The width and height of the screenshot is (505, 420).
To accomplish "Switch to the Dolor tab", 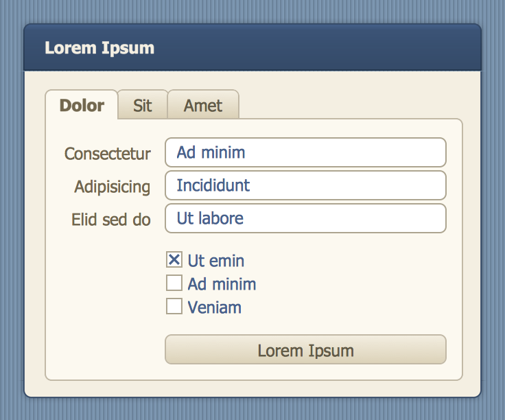I will pyautogui.click(x=82, y=105).
